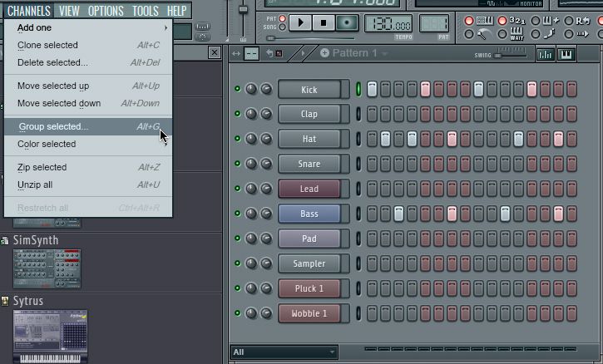This screenshot has width=603, height=364.
Task: Open the Pattern 1 dropdown arrow
Action: coord(384,54)
